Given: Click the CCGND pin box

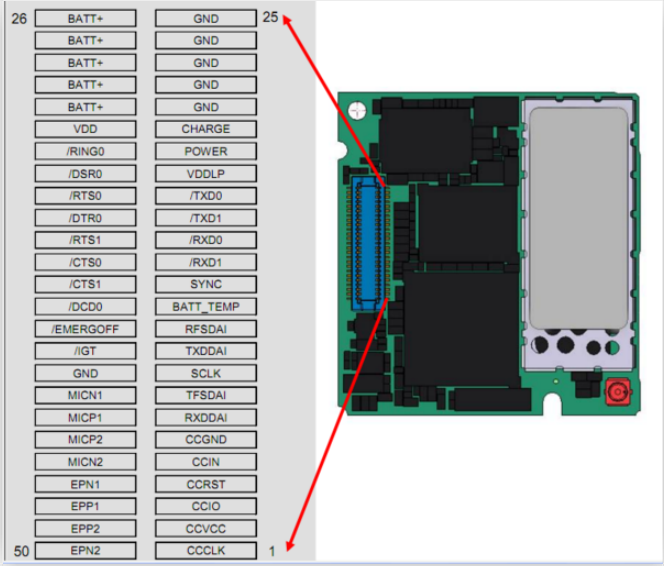Looking at the screenshot, I should pos(206,440).
